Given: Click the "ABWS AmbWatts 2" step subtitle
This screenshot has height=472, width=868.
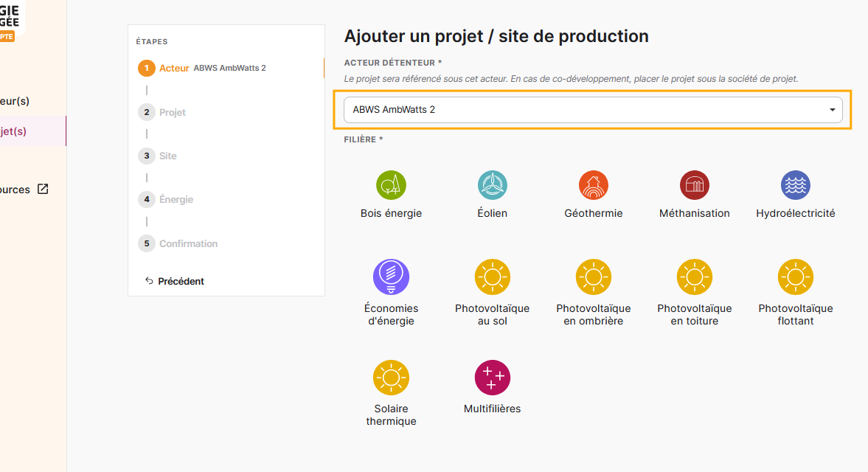Looking at the screenshot, I should (230, 68).
